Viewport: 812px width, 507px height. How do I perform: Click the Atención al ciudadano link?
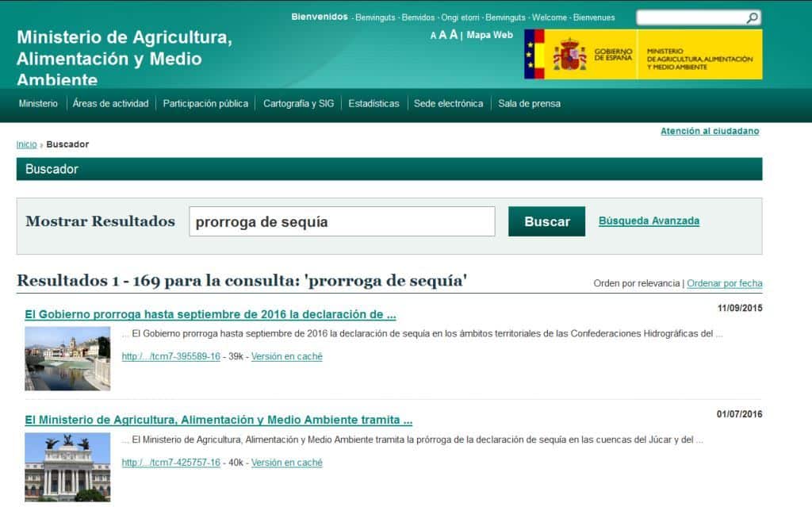(x=710, y=131)
